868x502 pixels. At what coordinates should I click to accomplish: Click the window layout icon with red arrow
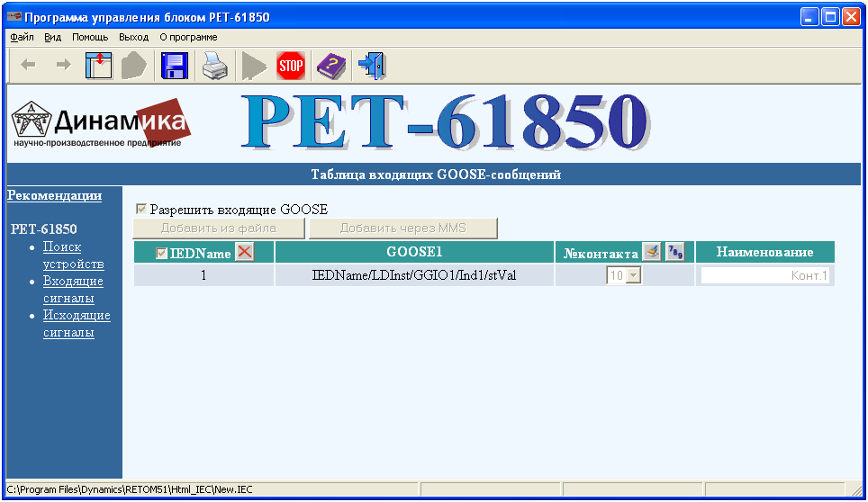pos(99,66)
